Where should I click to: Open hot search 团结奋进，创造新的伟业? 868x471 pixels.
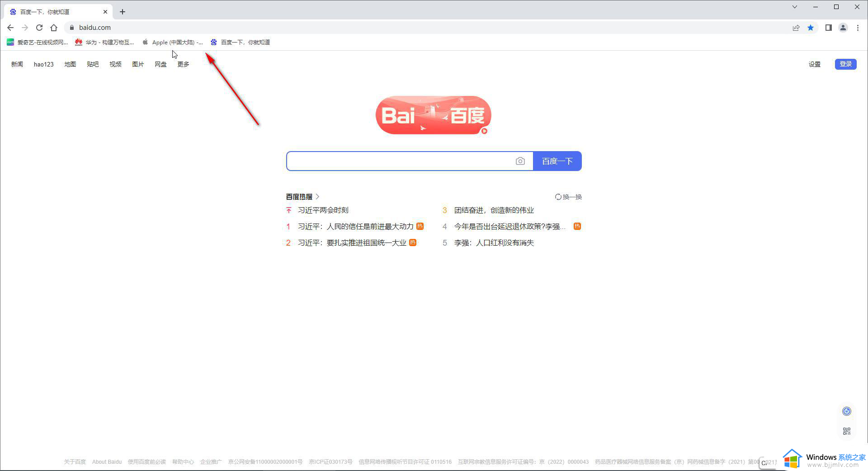[494, 210]
